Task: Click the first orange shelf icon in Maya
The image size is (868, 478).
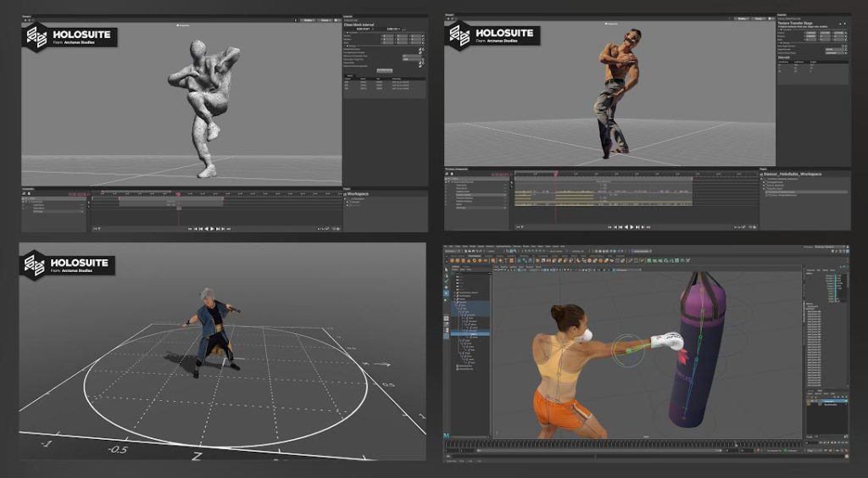Action: click(453, 260)
